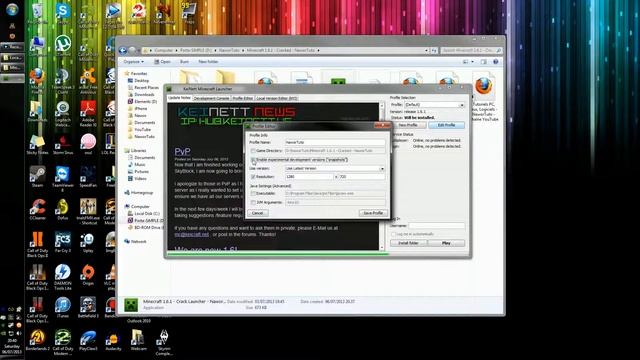Toggle the JVM Arguments checkbox
This screenshot has height=360, width=640.
click(x=253, y=202)
